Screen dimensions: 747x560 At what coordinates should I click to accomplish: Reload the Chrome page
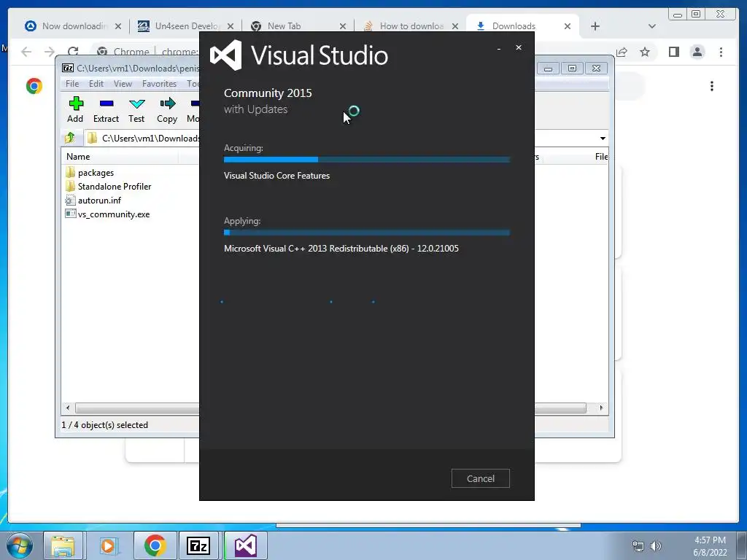[x=73, y=52]
